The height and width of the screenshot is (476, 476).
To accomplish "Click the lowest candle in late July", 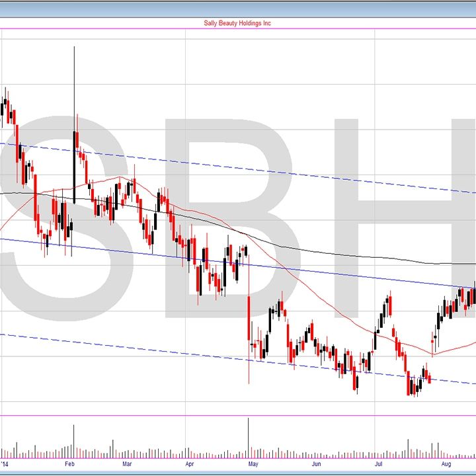I will point(411,385).
